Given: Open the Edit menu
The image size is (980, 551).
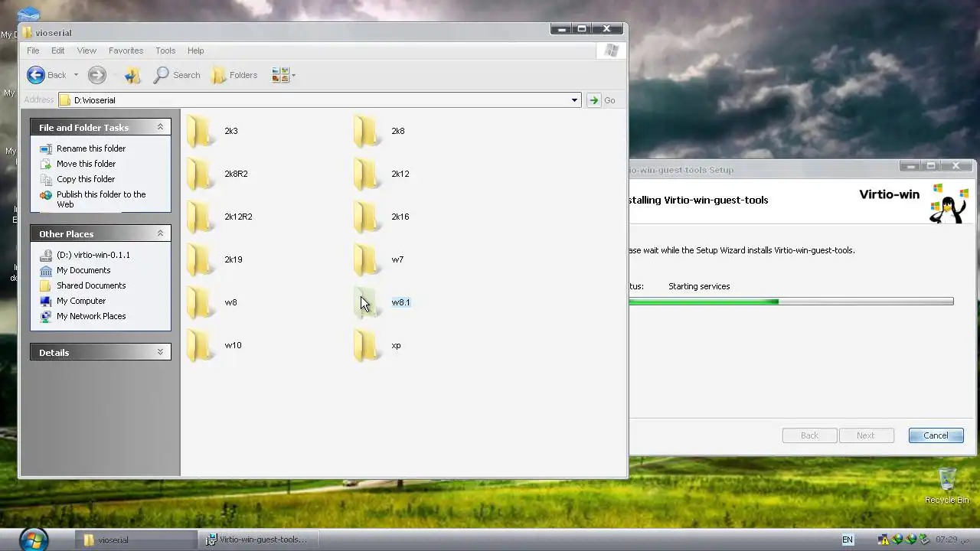Looking at the screenshot, I should 58,51.
